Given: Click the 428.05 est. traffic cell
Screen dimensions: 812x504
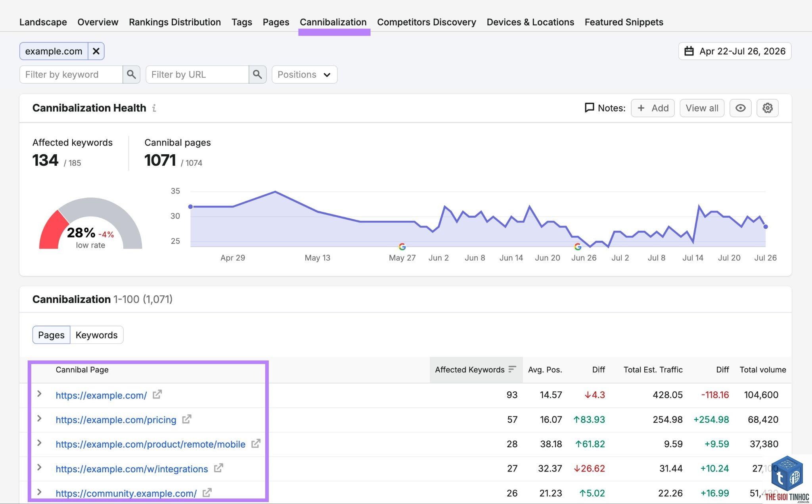Looking at the screenshot, I should (x=668, y=395).
